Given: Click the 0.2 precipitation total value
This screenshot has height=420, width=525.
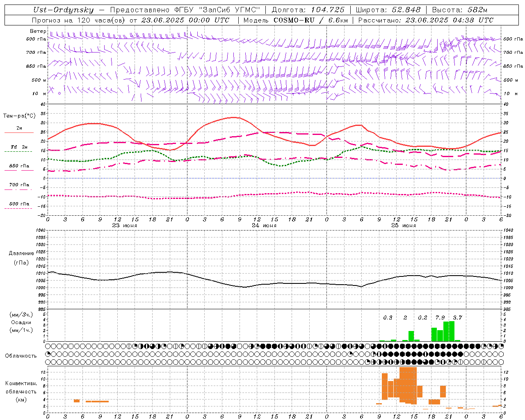Looking at the screenshot, I should click(422, 317).
